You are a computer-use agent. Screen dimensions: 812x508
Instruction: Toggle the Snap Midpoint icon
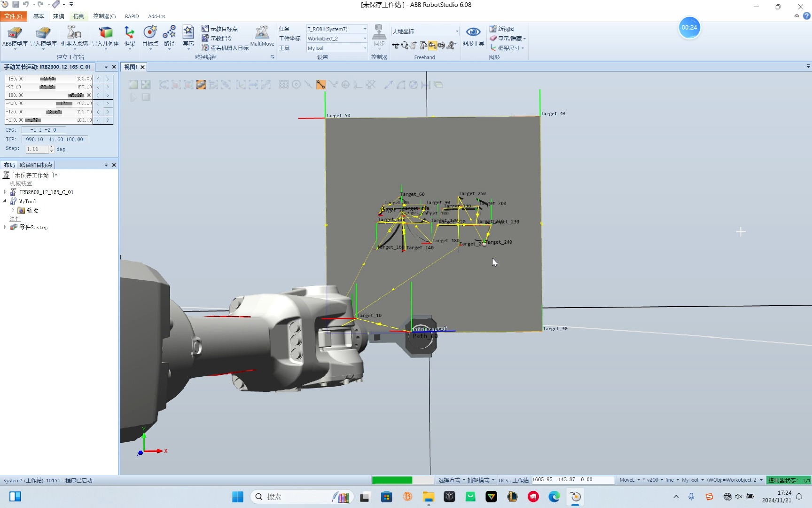coord(308,85)
